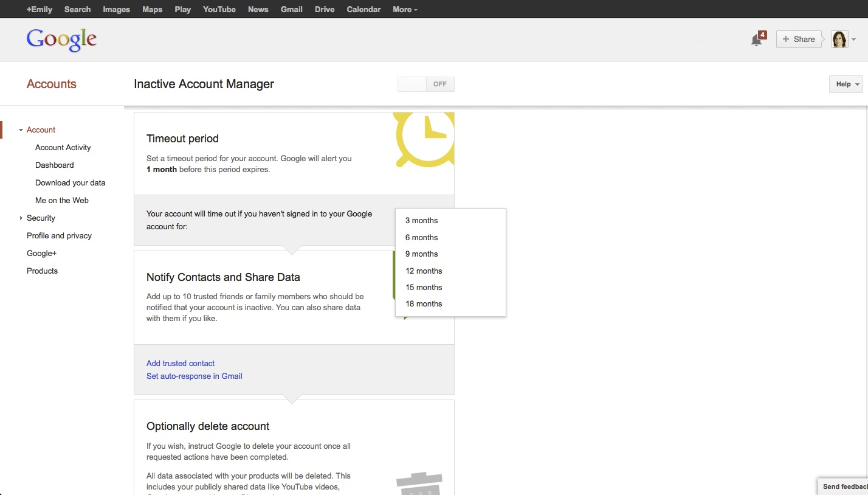Click the Add trusted contact link

[181, 364]
